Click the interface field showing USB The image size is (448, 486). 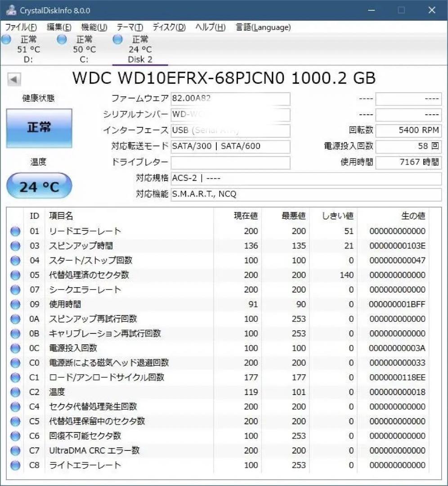coord(230,130)
